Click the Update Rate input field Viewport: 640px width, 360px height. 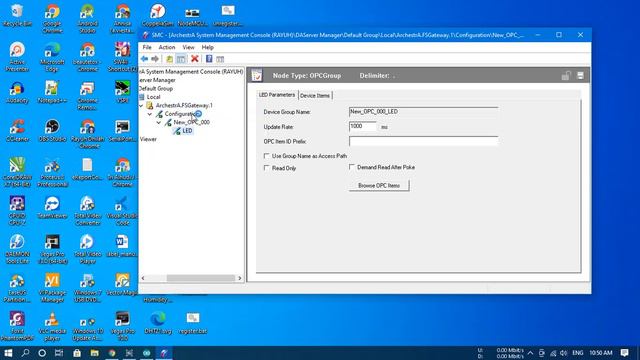[363, 127]
